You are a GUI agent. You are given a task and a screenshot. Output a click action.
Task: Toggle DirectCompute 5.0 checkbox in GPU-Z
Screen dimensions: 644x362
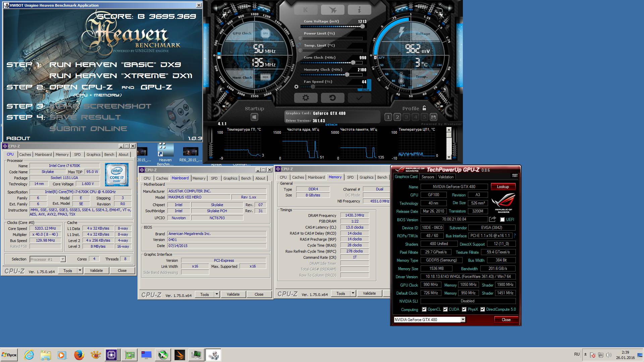483,309
